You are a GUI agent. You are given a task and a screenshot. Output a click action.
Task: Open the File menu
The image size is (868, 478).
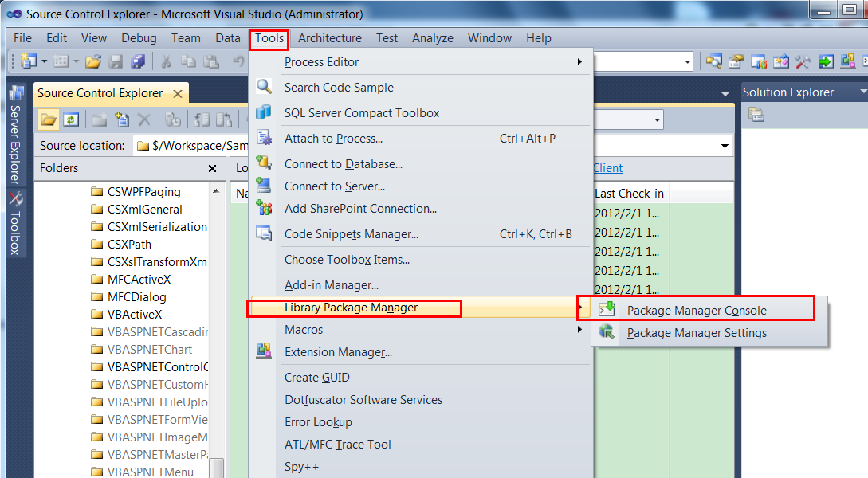tap(22, 38)
